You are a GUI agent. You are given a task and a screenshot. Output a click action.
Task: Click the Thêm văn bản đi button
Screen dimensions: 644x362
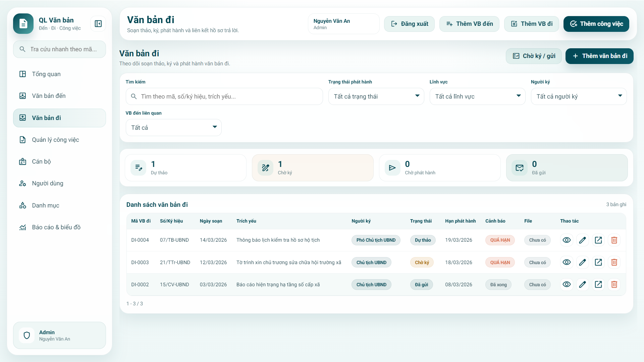tap(599, 56)
